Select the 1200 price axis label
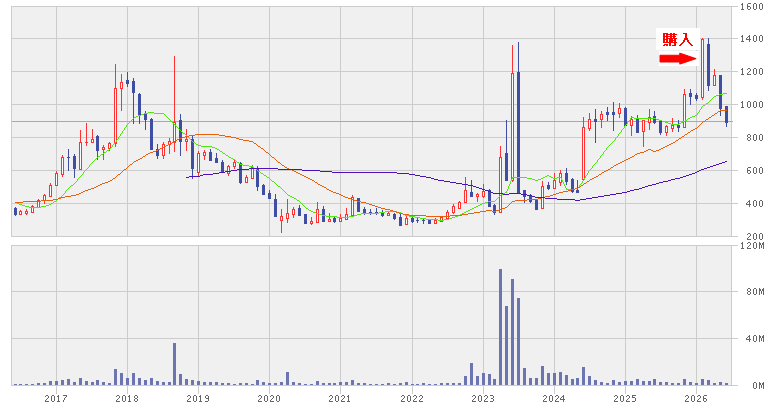766x403 pixels. click(x=752, y=72)
